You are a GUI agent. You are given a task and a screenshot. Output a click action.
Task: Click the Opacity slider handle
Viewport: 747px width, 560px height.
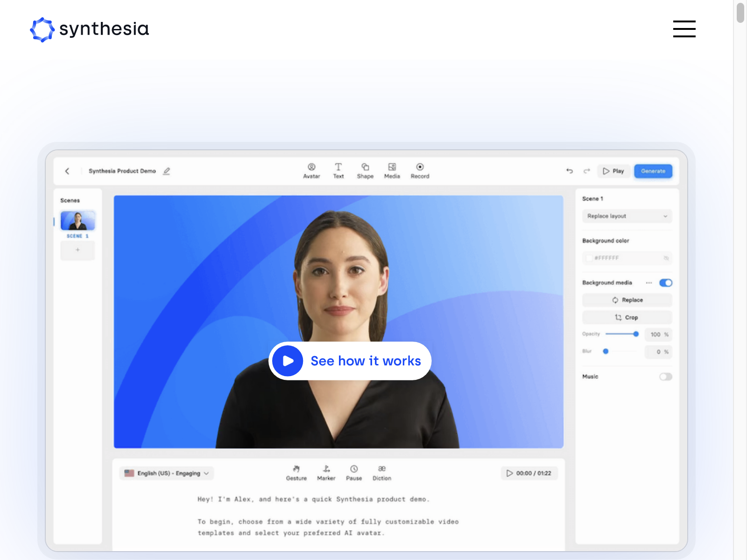636,334
